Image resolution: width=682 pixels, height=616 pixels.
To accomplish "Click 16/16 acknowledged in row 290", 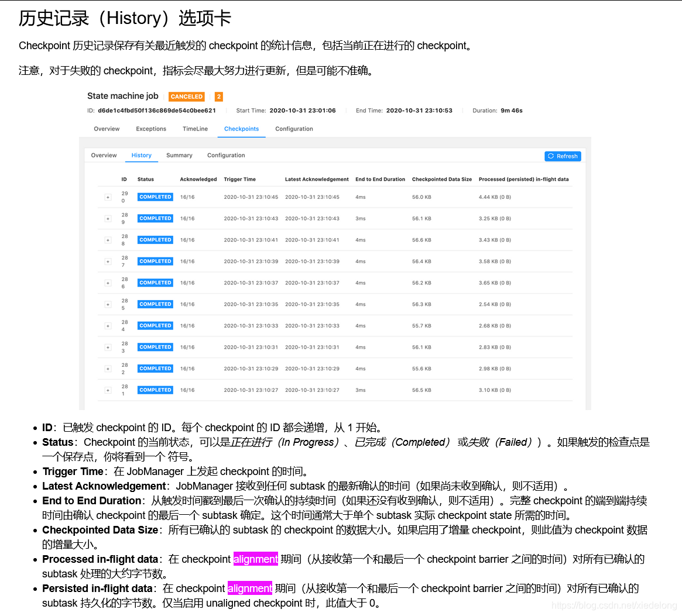I will point(187,197).
